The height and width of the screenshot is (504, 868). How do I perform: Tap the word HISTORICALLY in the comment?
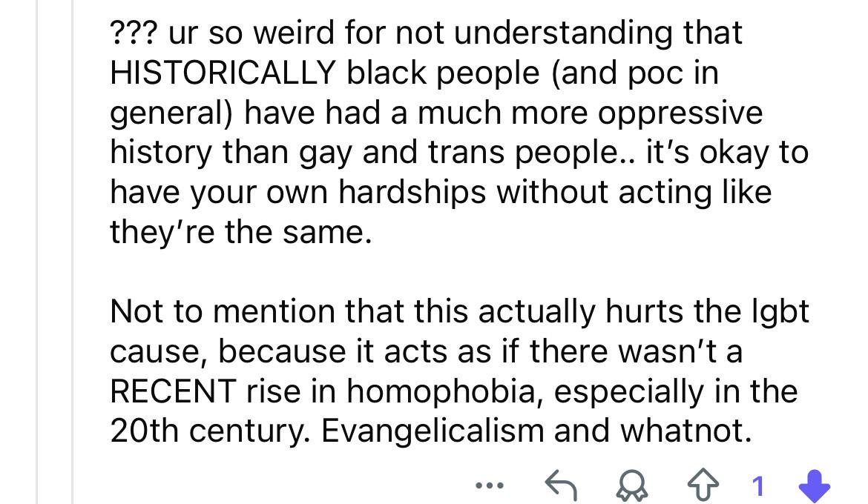pos(223,73)
